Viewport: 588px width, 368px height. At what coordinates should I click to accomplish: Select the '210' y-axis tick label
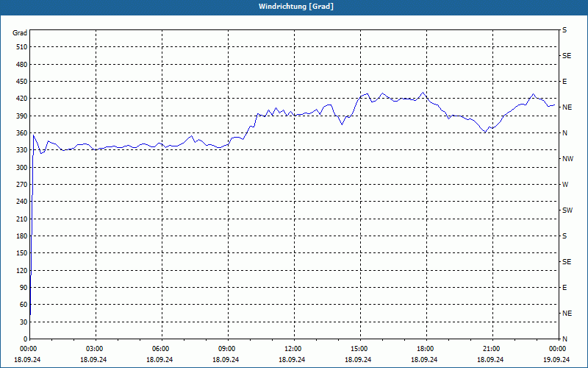tap(22, 219)
